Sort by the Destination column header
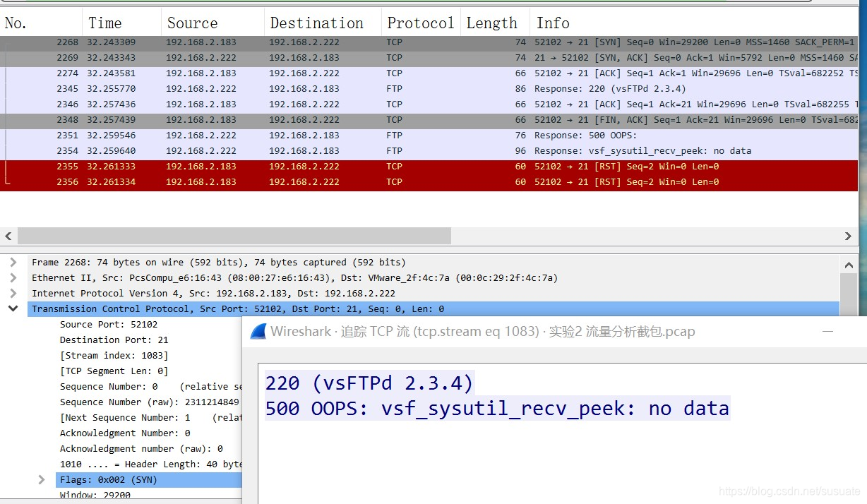Image resolution: width=867 pixels, height=504 pixels. (x=323, y=23)
